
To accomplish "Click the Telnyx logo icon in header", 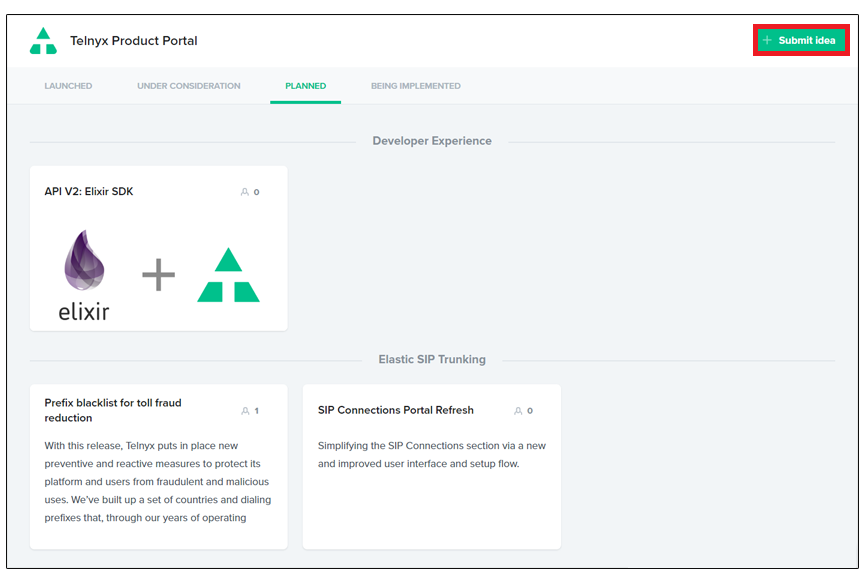I will click(x=43, y=41).
